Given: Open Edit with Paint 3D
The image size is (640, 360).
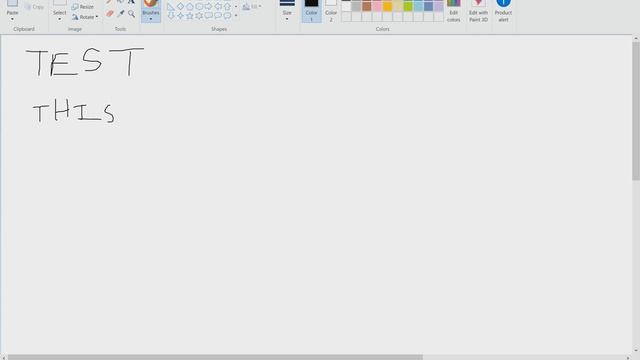Looking at the screenshot, I should pyautogui.click(x=478, y=11).
